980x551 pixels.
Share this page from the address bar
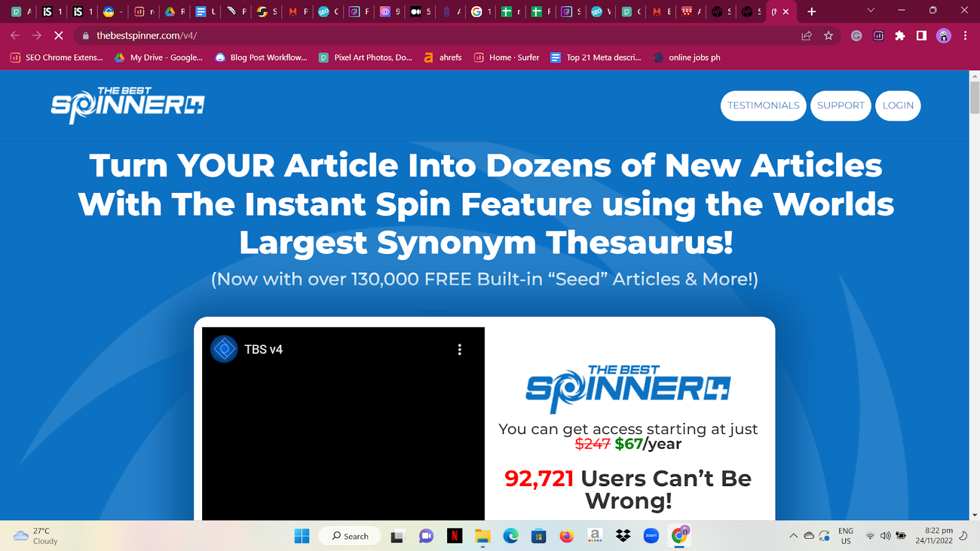click(x=807, y=36)
